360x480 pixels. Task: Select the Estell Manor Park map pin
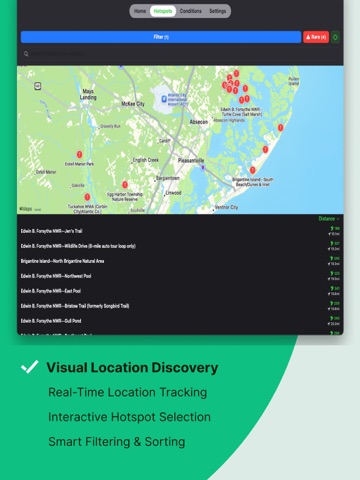pos(79,154)
